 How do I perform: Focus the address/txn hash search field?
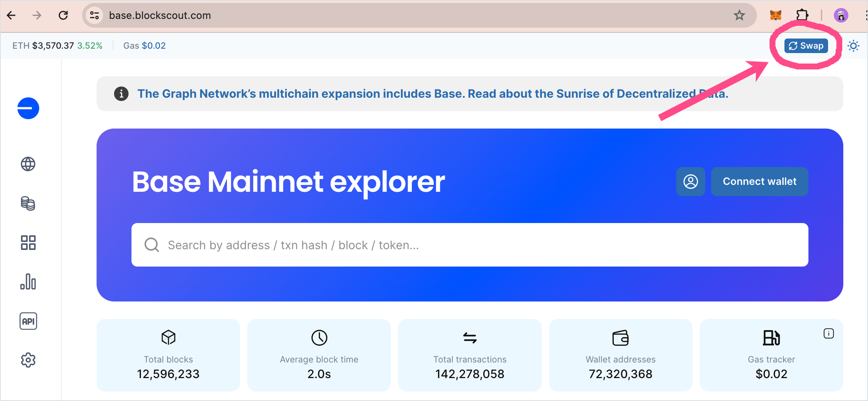[x=470, y=245]
